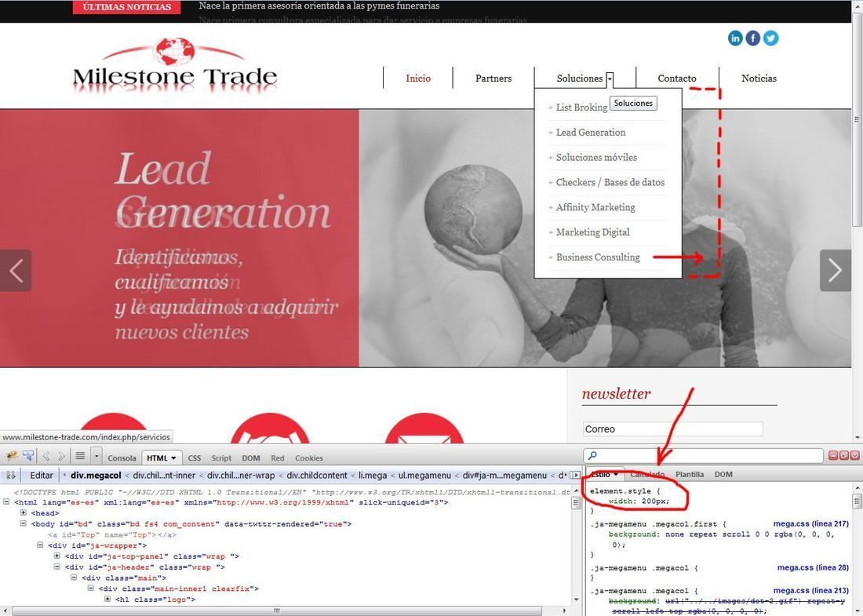The width and height of the screenshot is (863, 616).
Task: Open the Facebook social icon
Action: click(753, 38)
